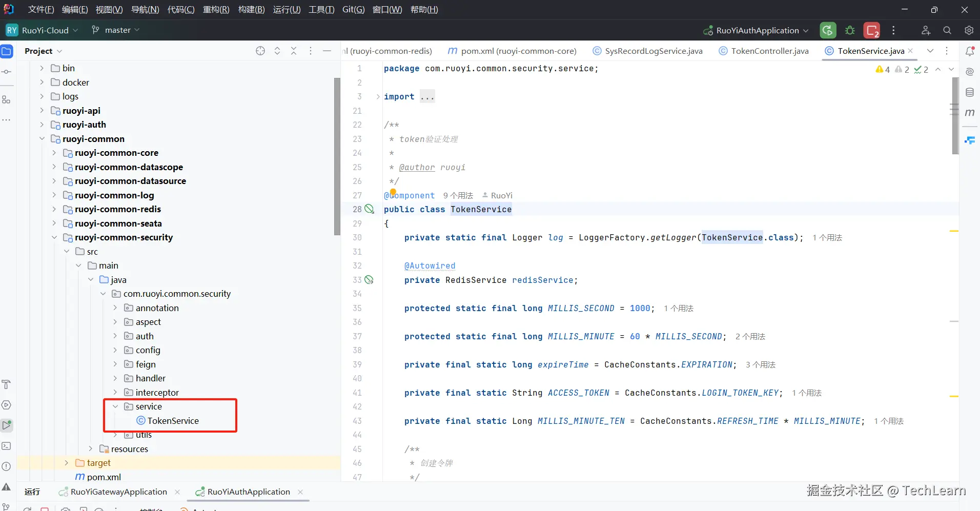This screenshot has height=511, width=980.
Task: Switch to SysRecordLogService.java tab
Action: (648, 51)
